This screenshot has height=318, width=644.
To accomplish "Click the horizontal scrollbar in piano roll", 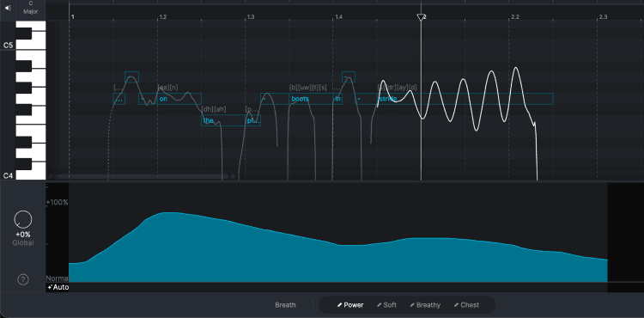I will point(142,176).
